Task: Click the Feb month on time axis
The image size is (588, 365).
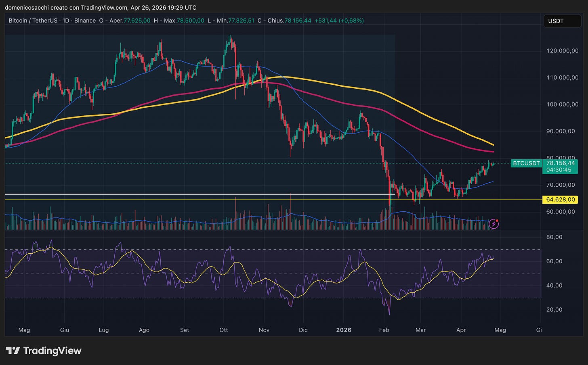Action: click(384, 330)
